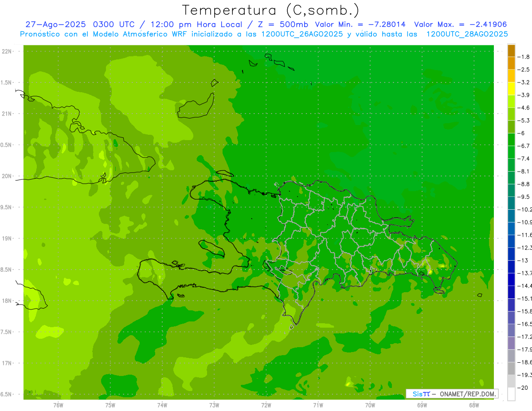Click the '68W' longitude axis label
532x411 pixels.
point(473,405)
